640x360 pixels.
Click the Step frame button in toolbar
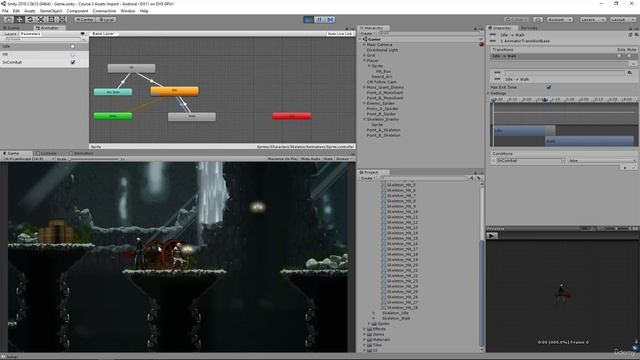(330, 19)
